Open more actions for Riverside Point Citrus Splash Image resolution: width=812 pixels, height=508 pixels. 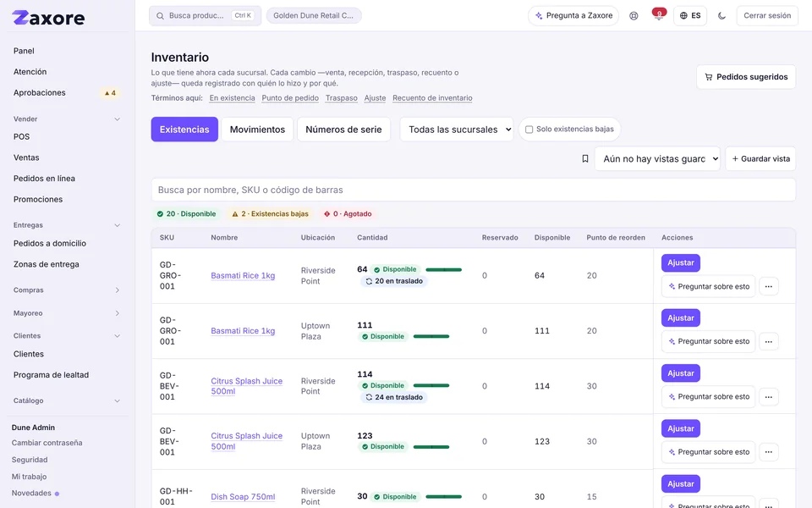pyautogui.click(x=769, y=396)
